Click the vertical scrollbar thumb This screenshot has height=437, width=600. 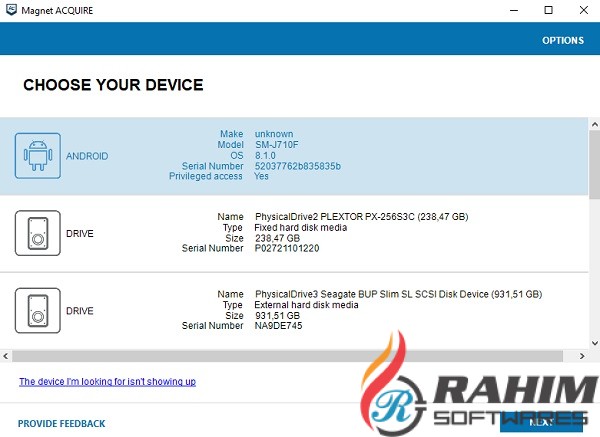coord(595,165)
